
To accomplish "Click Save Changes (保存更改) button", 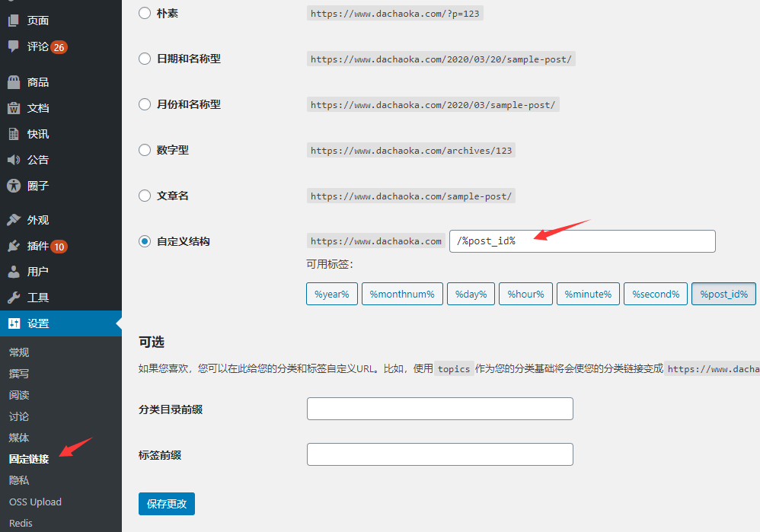I will (x=167, y=504).
